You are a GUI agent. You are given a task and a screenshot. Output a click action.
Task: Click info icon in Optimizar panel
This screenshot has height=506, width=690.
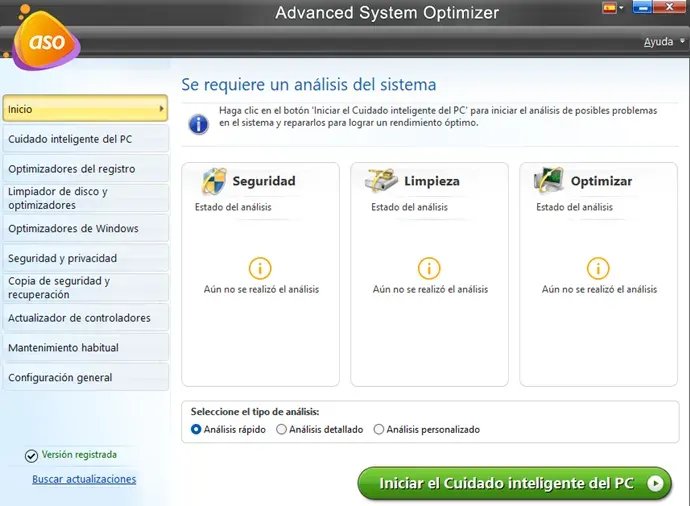click(598, 268)
